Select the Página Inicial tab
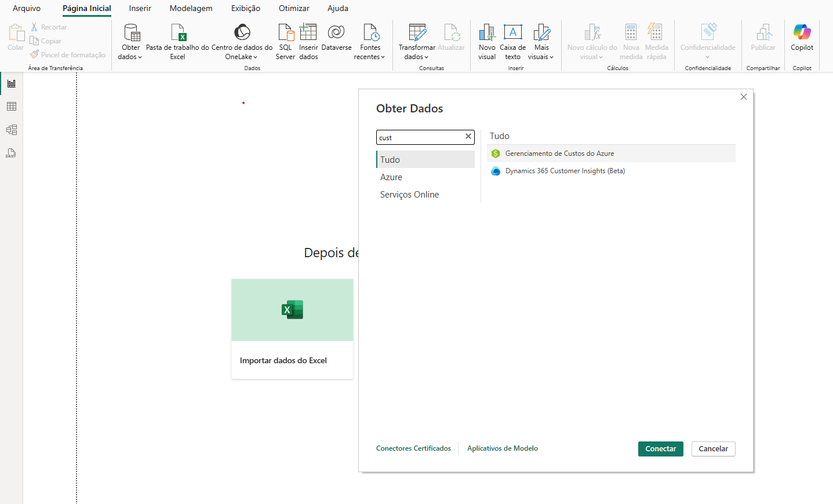The width and height of the screenshot is (833, 504). 87,9
